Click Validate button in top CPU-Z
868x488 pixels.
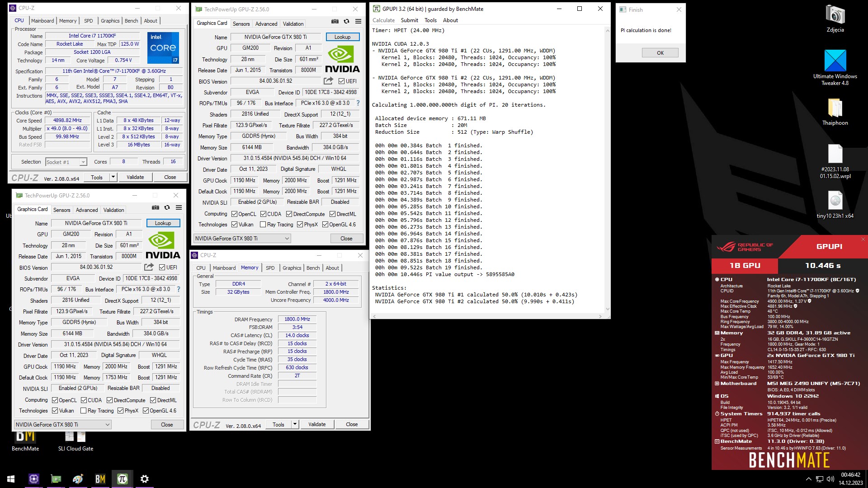tap(135, 177)
